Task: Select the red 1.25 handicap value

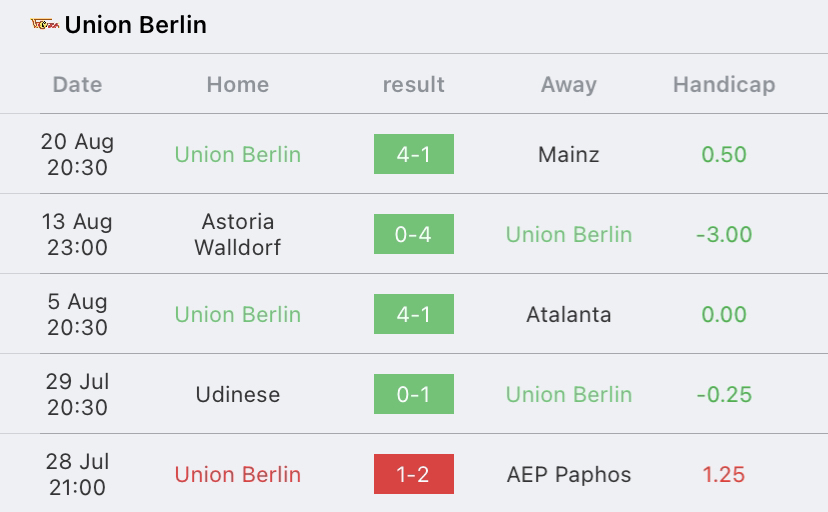Action: (x=724, y=475)
